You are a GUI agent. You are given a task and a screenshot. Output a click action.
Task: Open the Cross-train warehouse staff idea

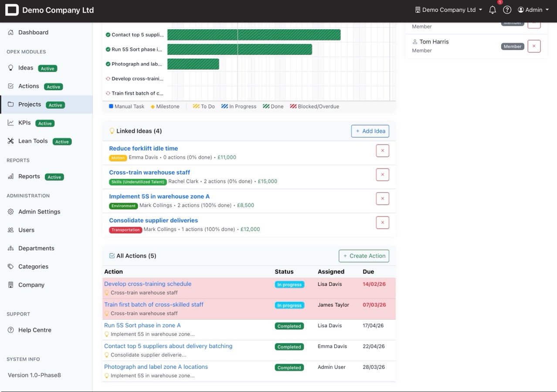[x=149, y=172]
